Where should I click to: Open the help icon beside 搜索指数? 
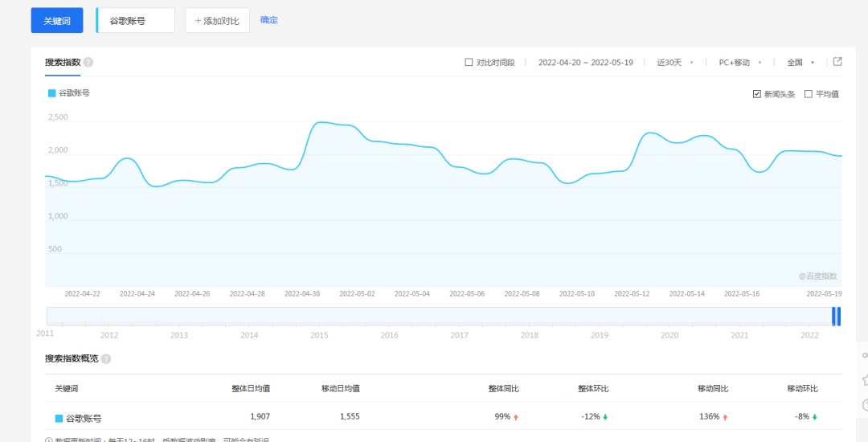(x=88, y=62)
